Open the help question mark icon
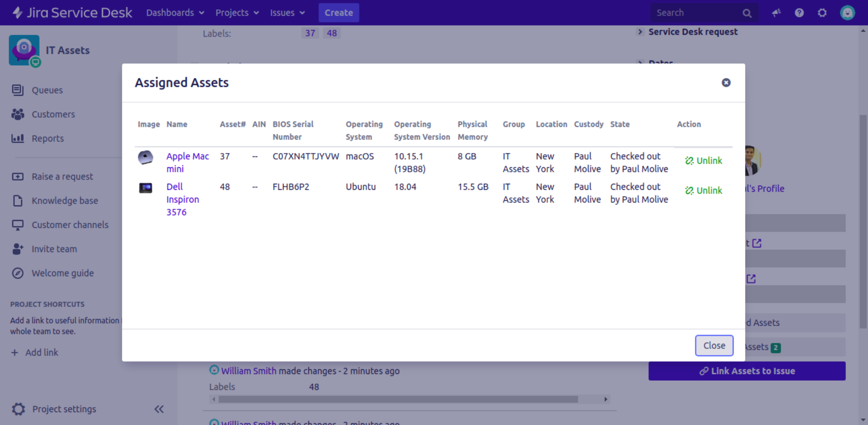The width and height of the screenshot is (868, 425). [x=799, y=13]
